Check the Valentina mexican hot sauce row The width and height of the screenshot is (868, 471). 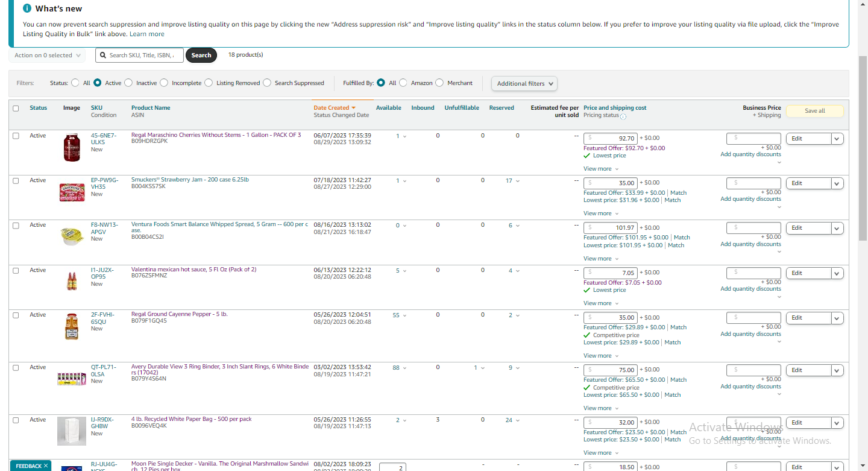[16, 270]
